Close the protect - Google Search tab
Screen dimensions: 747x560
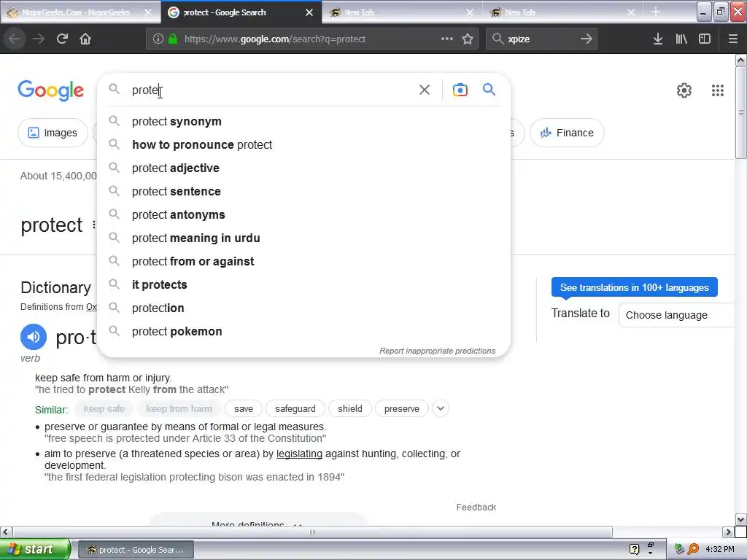(309, 12)
